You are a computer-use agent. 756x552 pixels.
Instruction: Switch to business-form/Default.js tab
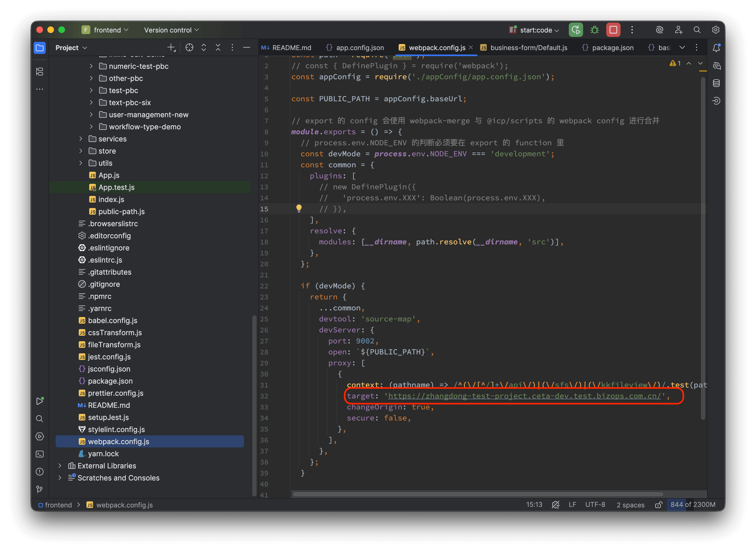[x=524, y=48]
